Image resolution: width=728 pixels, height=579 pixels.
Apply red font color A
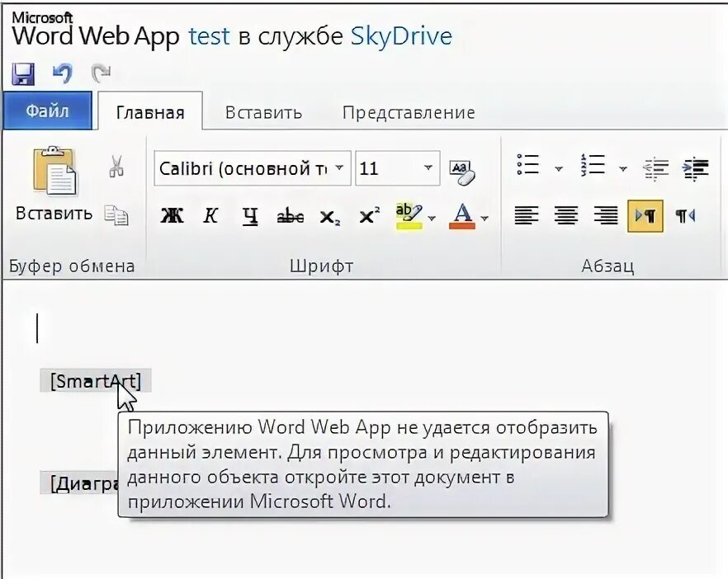(x=462, y=216)
